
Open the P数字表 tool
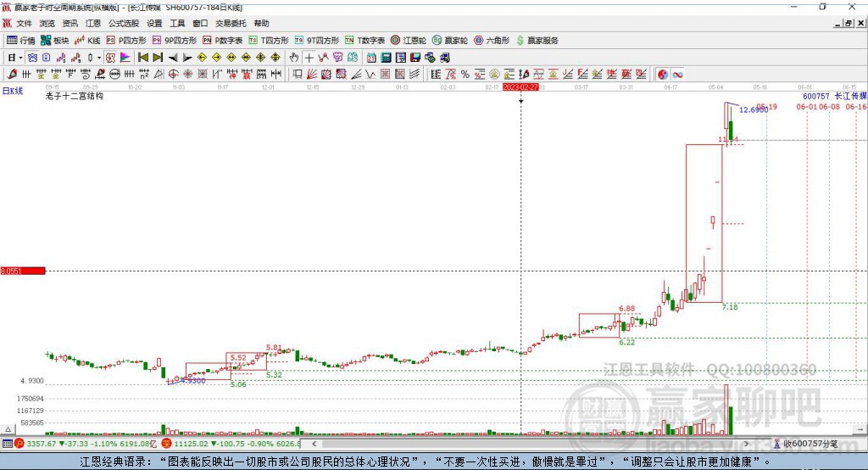[x=223, y=41]
